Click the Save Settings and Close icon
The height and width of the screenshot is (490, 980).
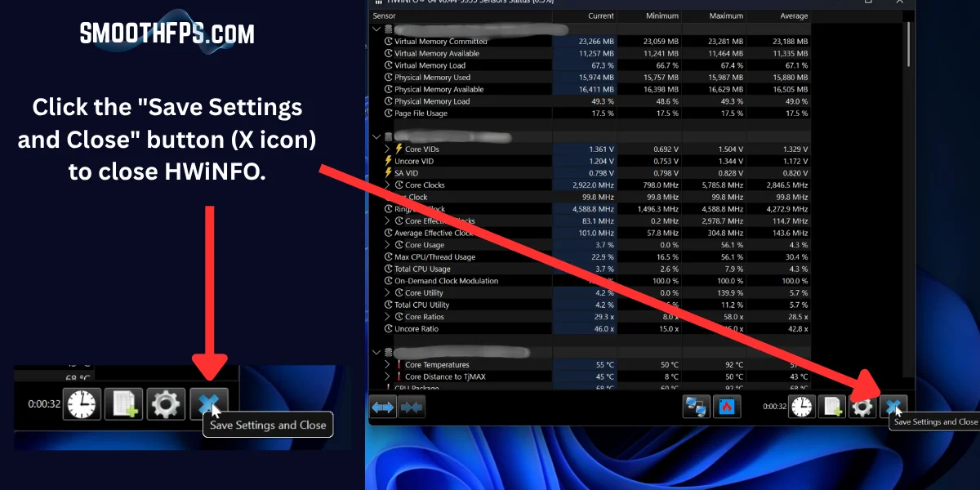tap(894, 406)
